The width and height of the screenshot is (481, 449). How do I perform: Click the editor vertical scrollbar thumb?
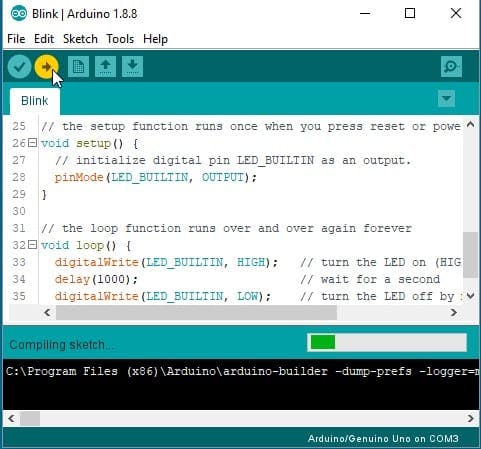470,255
